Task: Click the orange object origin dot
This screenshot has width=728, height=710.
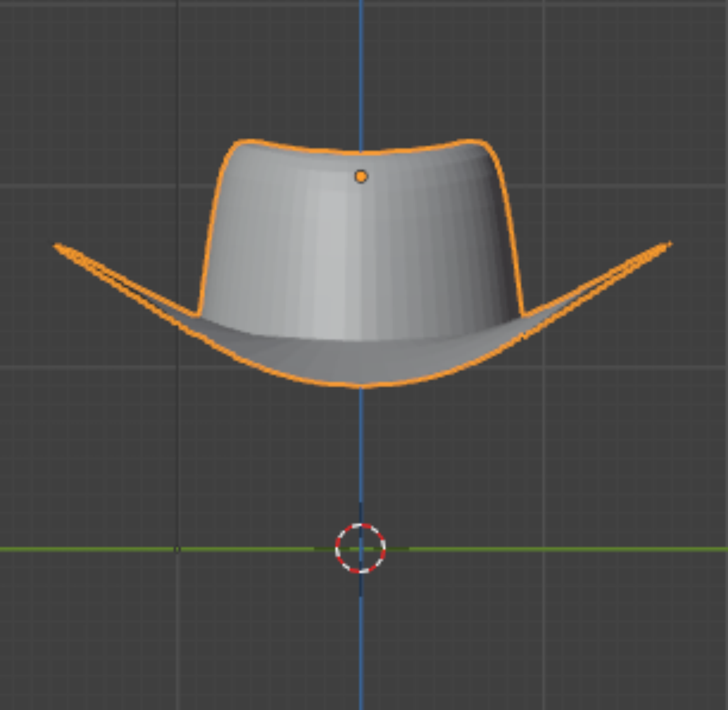Action: tap(361, 176)
